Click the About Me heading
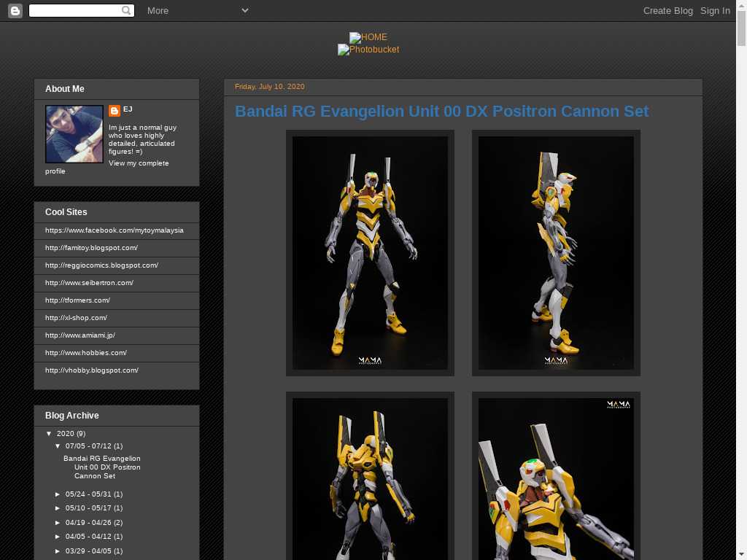Image resolution: width=747 pixels, height=560 pixels. 65,89
